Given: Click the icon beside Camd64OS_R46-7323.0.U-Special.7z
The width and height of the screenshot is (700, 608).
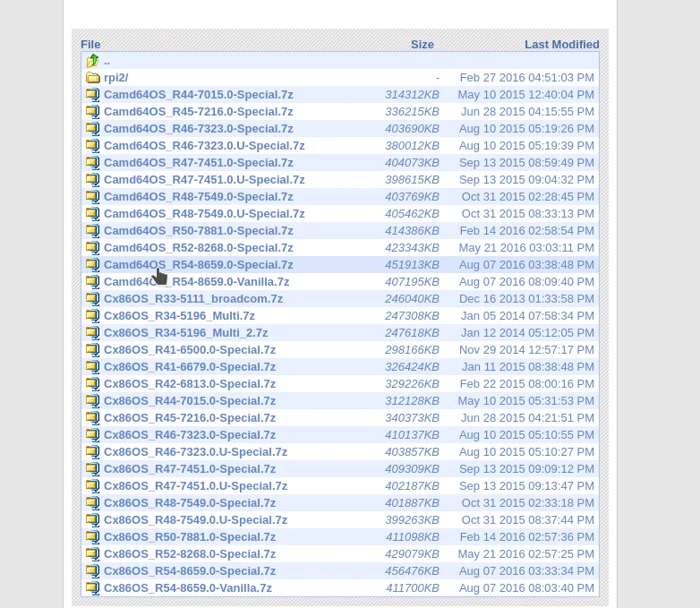Looking at the screenshot, I should coord(93,146).
